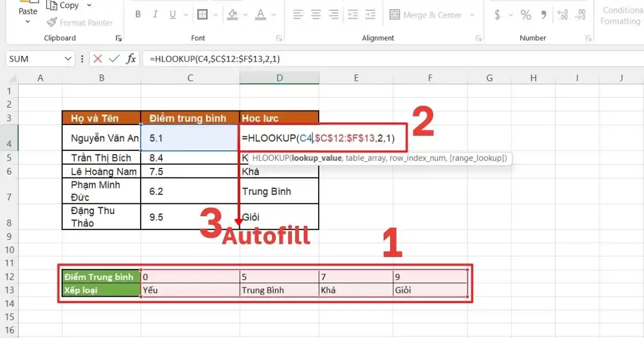Toggle Align Right alignment
The width and height of the screenshot is (644, 338).
point(333,14)
